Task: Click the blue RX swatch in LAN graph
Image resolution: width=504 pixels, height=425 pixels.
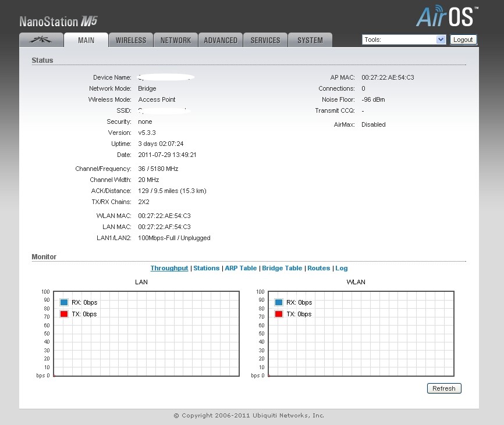Action: [64, 302]
